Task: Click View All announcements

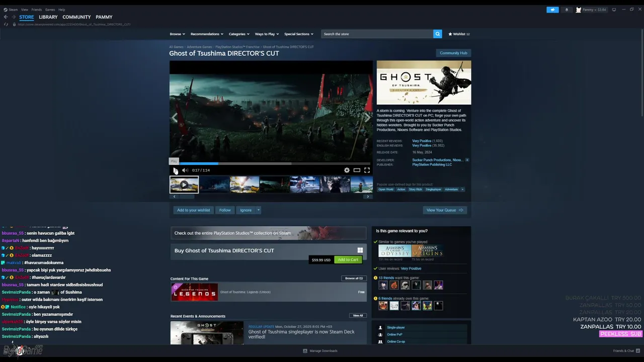Action: click(x=358, y=316)
